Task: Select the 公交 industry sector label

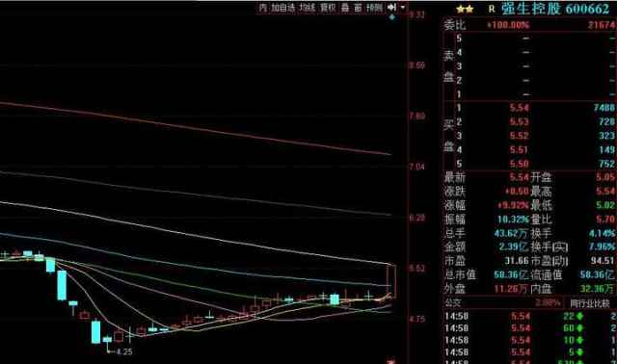Action: [452, 303]
